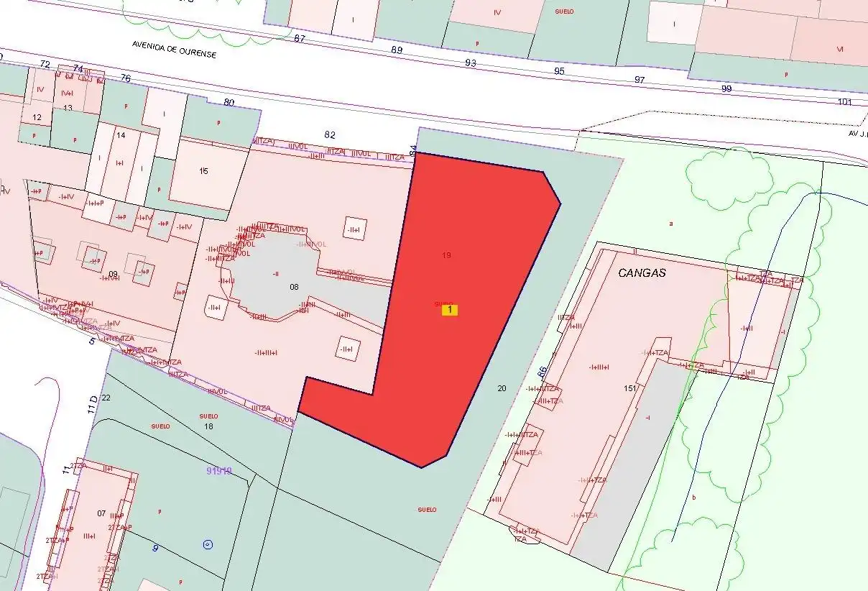The width and height of the screenshot is (868, 591).
Task: Click street number 101
Action: coord(845,101)
